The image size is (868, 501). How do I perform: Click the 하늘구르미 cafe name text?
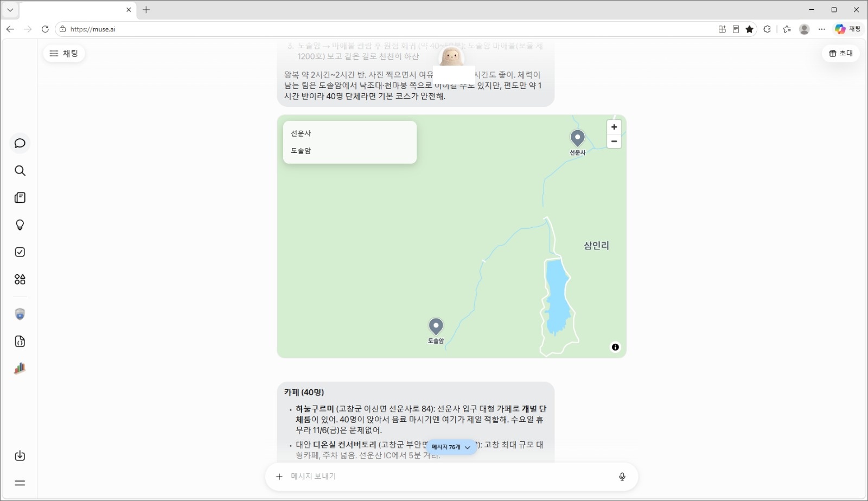click(x=315, y=409)
